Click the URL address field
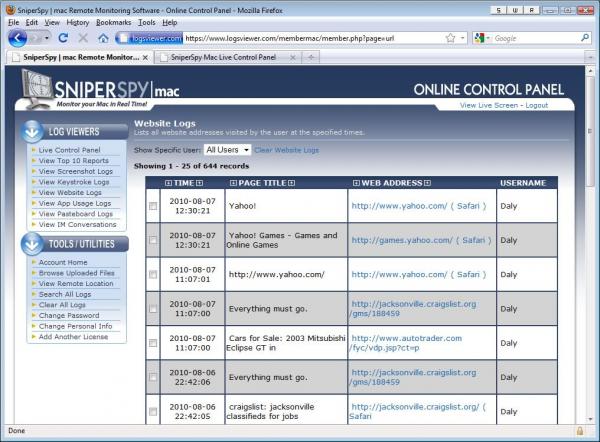600x442 pixels. tap(314, 38)
